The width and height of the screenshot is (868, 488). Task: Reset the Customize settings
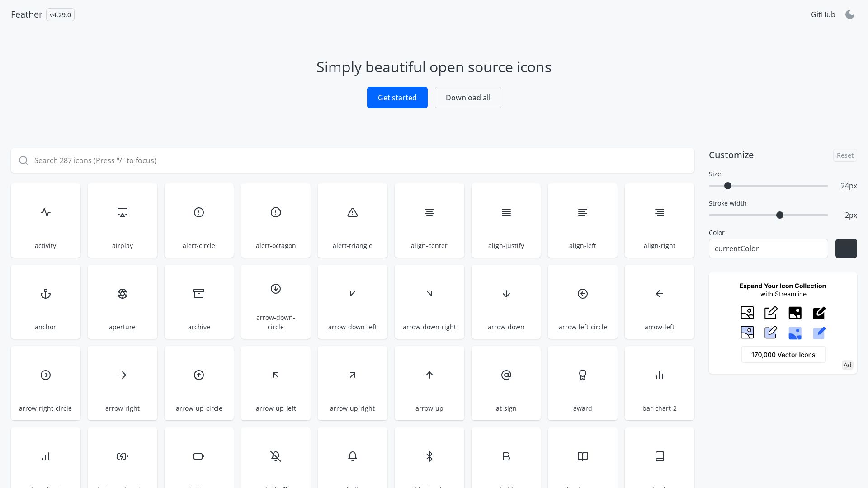coord(845,155)
